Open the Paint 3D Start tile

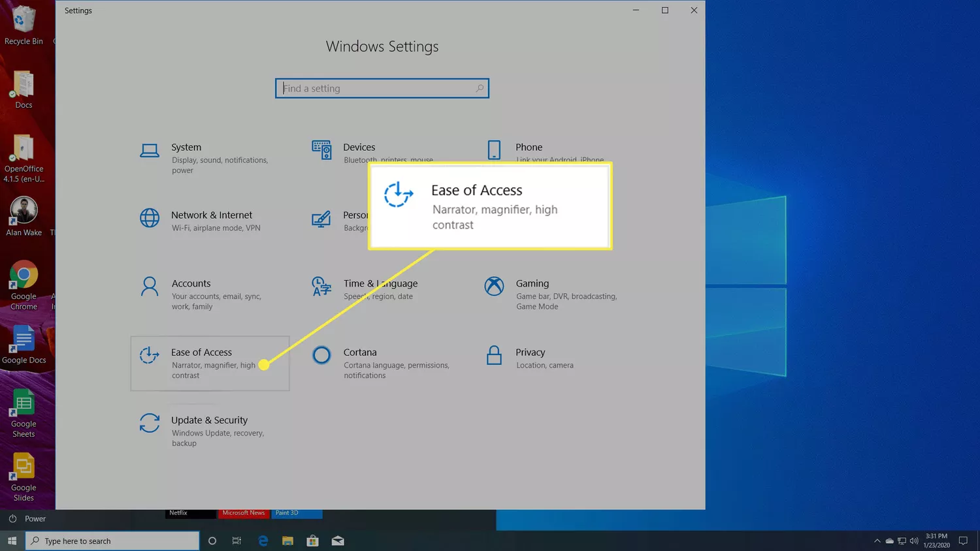pos(297,514)
